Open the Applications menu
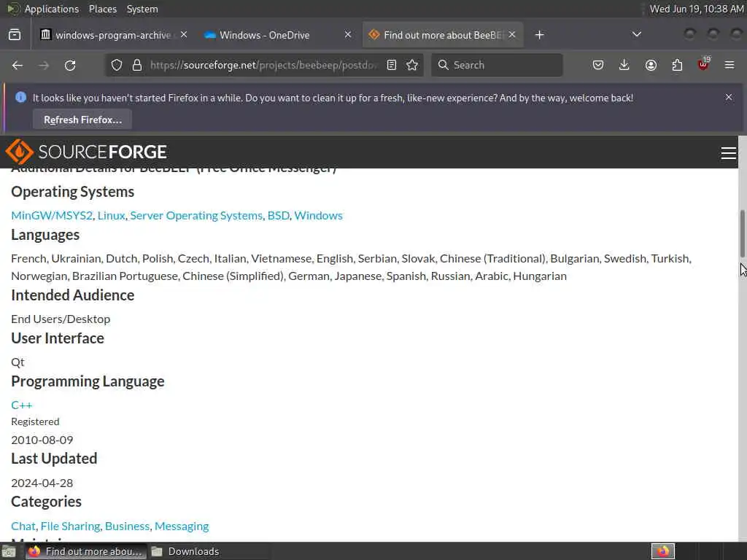747x560 pixels. [x=52, y=9]
